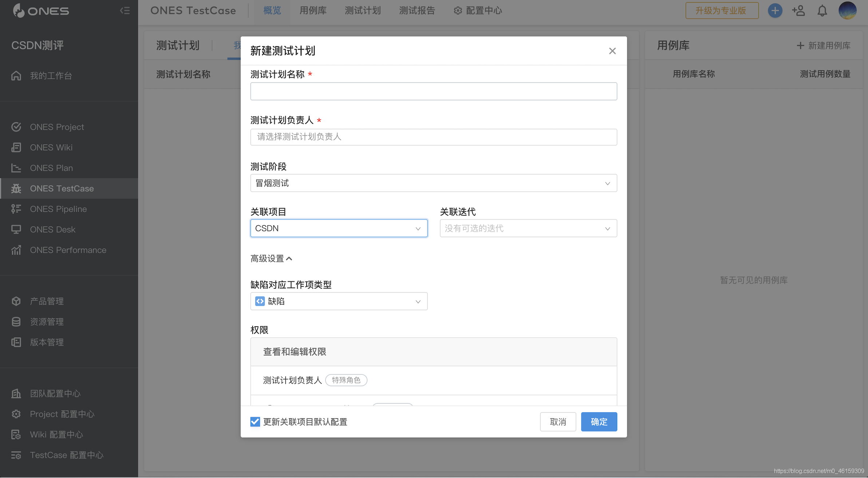The height and width of the screenshot is (478, 868).
Task: Click the 查看和编辑权限 header row
Action: [434, 352]
